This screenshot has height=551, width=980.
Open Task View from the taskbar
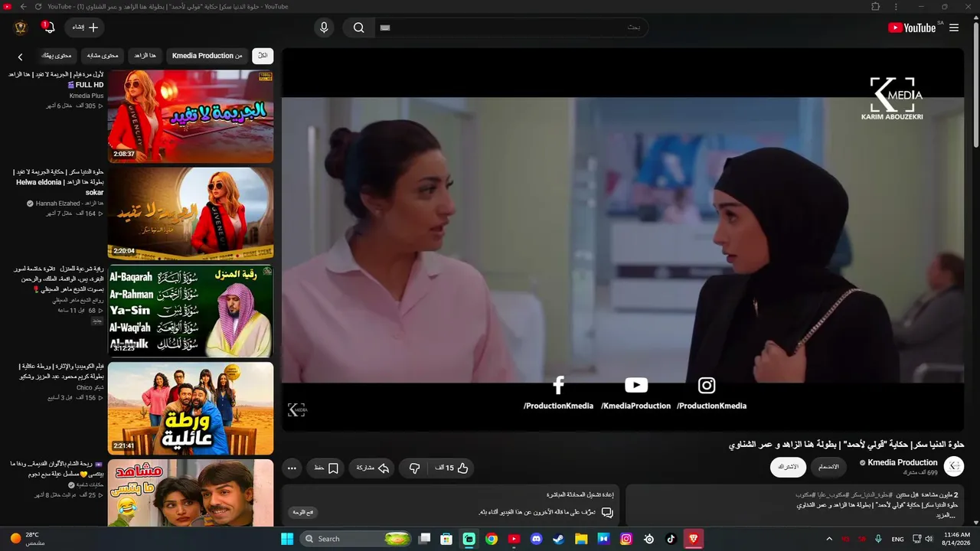click(x=424, y=539)
